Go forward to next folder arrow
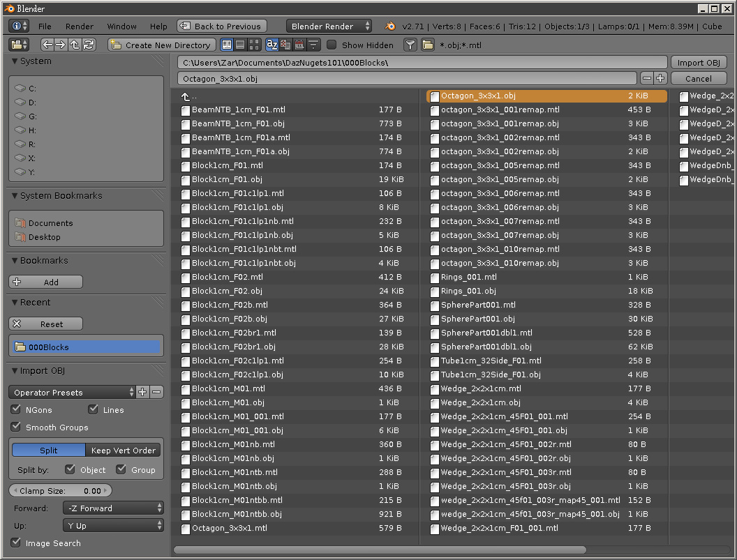The image size is (737, 560). pos(61,45)
